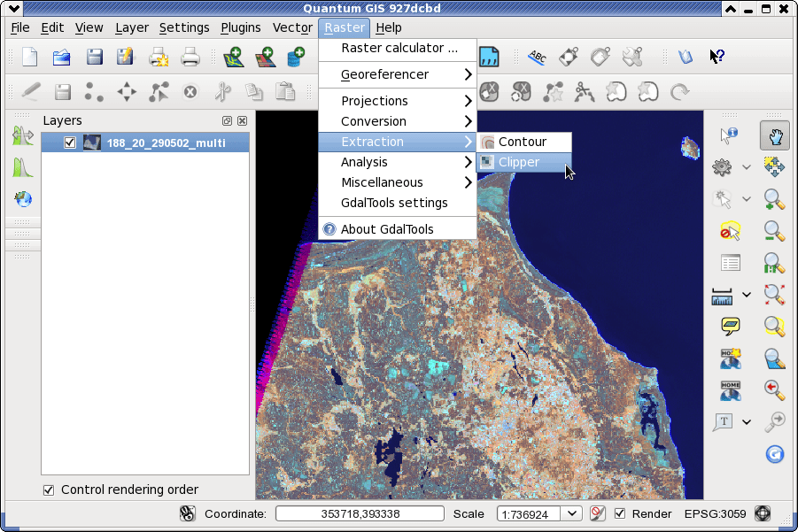Select the Pan map hand tool
The width and height of the screenshot is (798, 532).
pos(775,135)
